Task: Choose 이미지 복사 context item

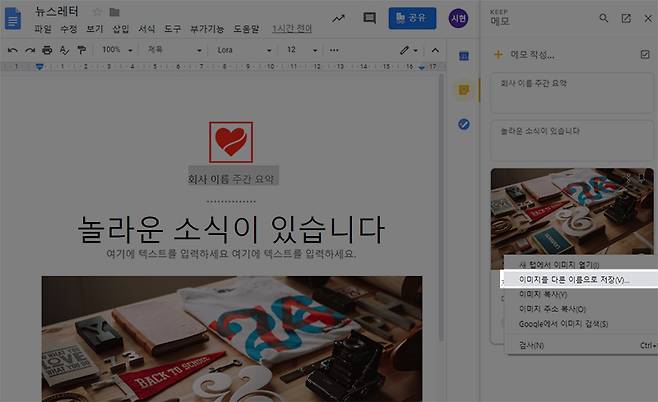Action: [x=581, y=294]
